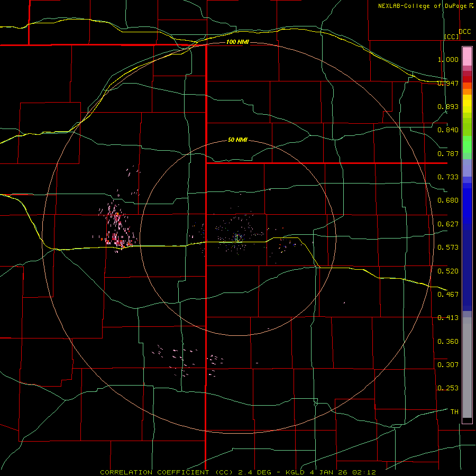
Task: Pick the gray segment of the color bar
Action: pos(467,368)
